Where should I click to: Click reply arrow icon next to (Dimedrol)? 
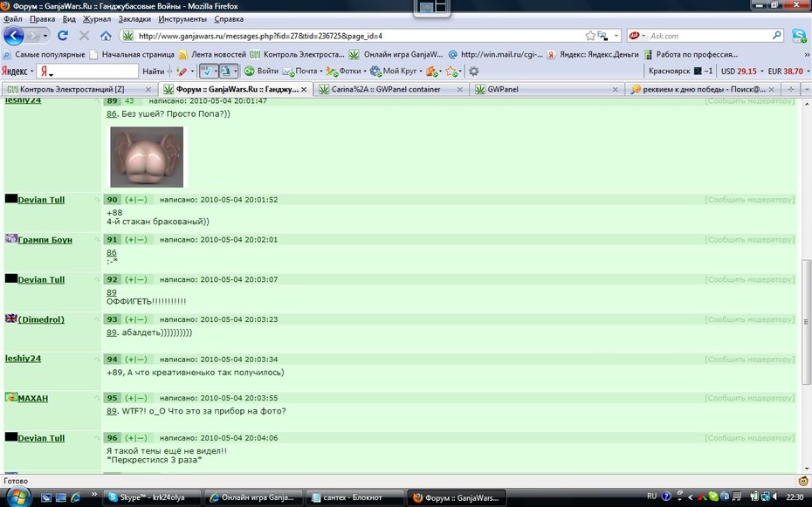pyautogui.click(x=96, y=319)
